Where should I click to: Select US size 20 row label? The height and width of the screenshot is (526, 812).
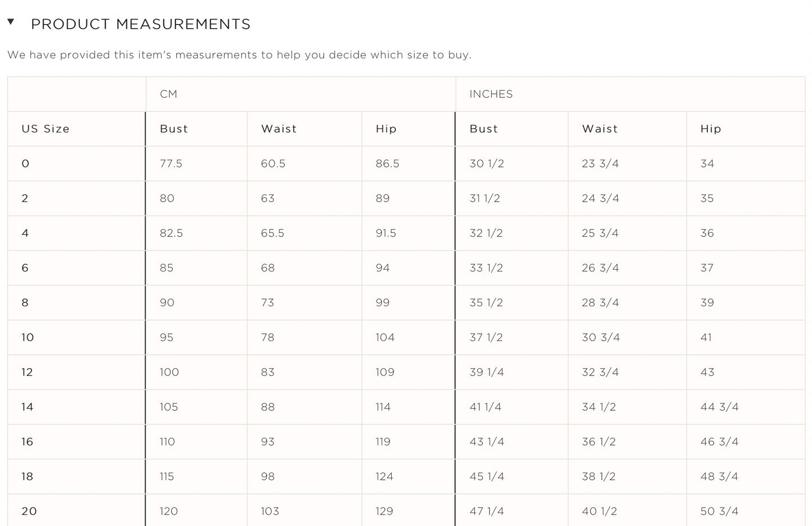pyautogui.click(x=29, y=511)
